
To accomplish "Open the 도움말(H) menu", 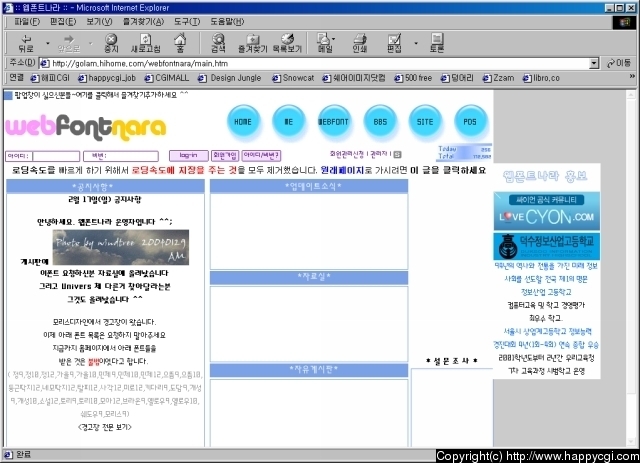I will coord(227,22).
